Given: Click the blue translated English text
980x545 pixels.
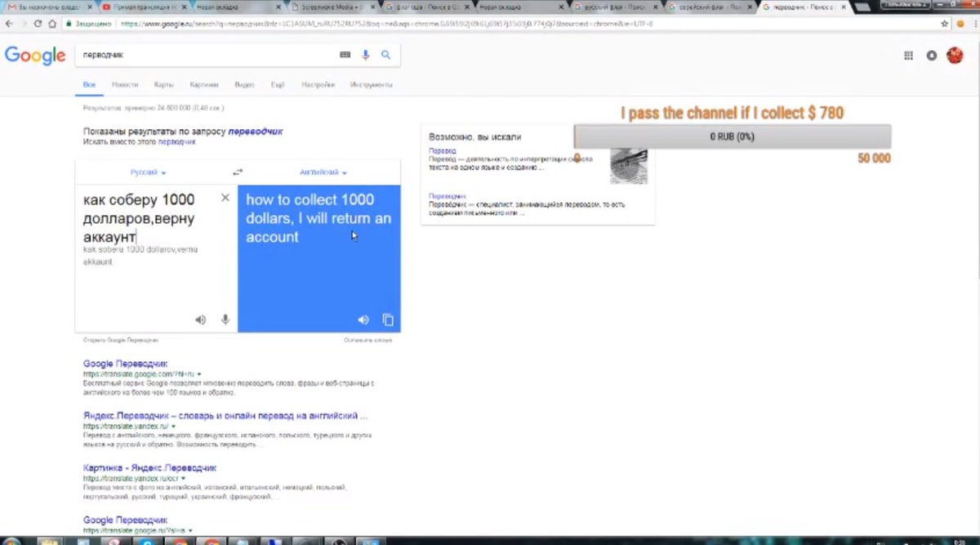Looking at the screenshot, I should pyautogui.click(x=318, y=218).
